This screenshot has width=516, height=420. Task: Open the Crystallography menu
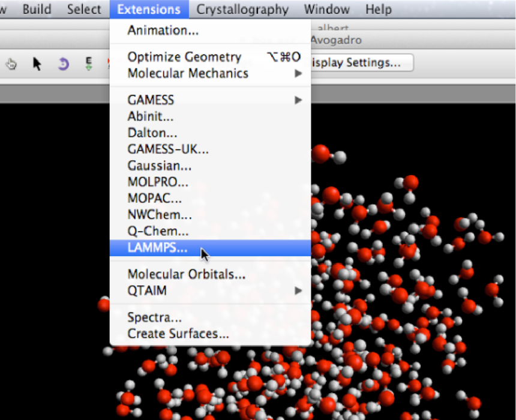coord(242,10)
